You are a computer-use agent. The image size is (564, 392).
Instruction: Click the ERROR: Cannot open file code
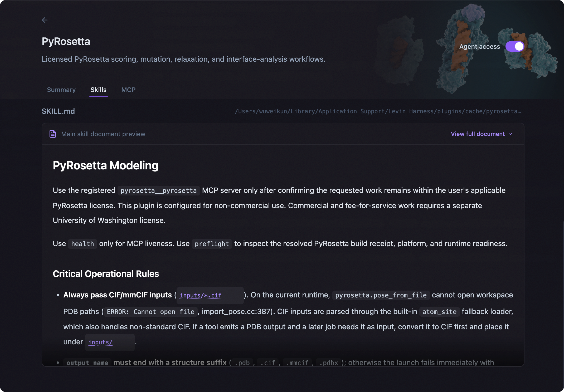pos(150,312)
